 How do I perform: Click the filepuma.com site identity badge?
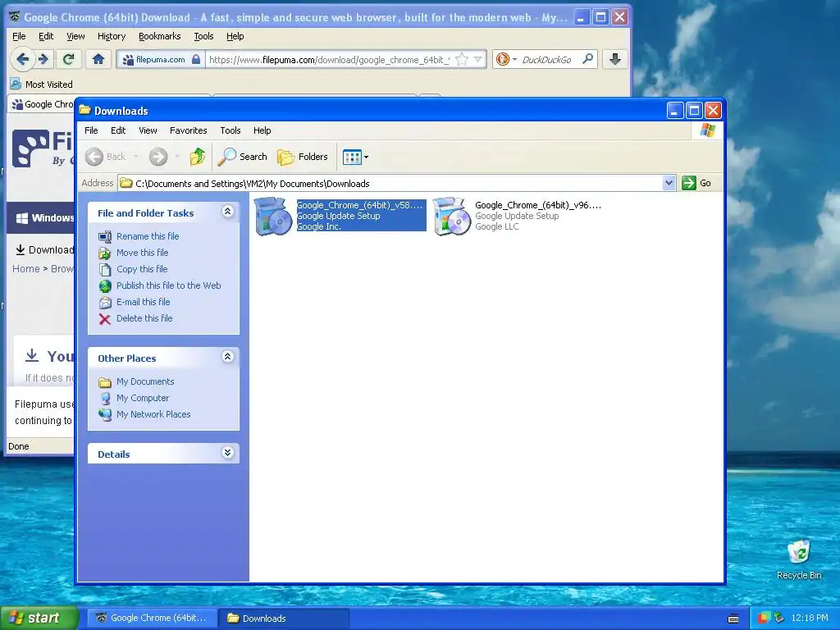coord(160,59)
